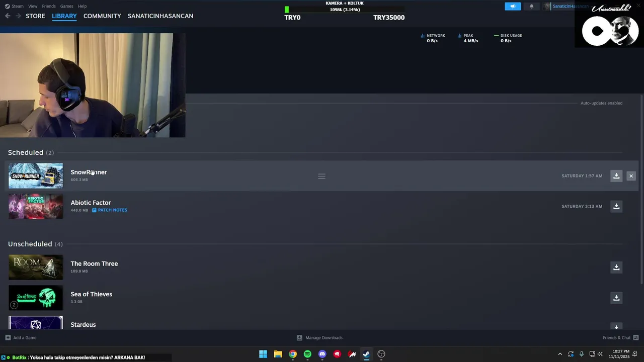The height and width of the screenshot is (362, 644).
Task: Open the COMMUNITY tab
Action: (102, 16)
